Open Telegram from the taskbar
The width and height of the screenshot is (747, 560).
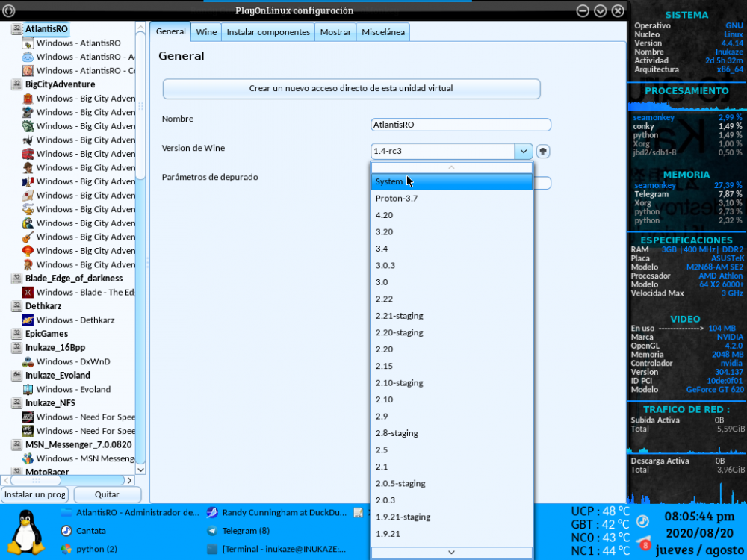245,531
